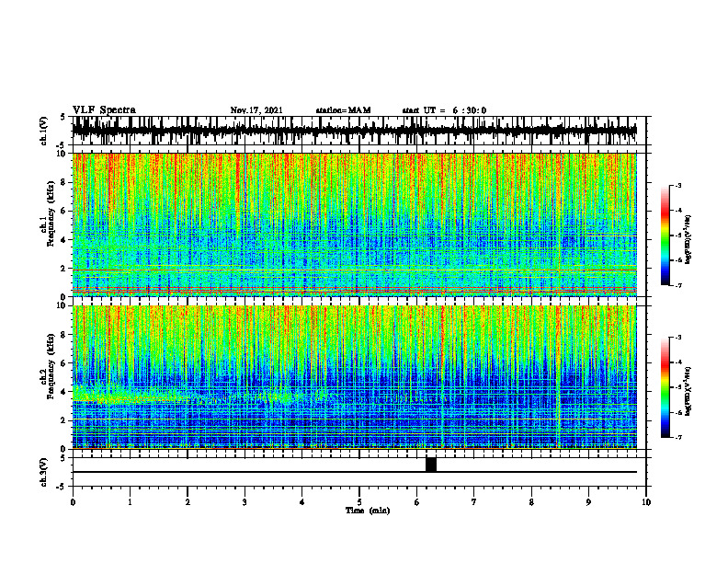728x563 pixels.
Task: Click the "VLF Spectra" plot title
Action: coord(104,110)
